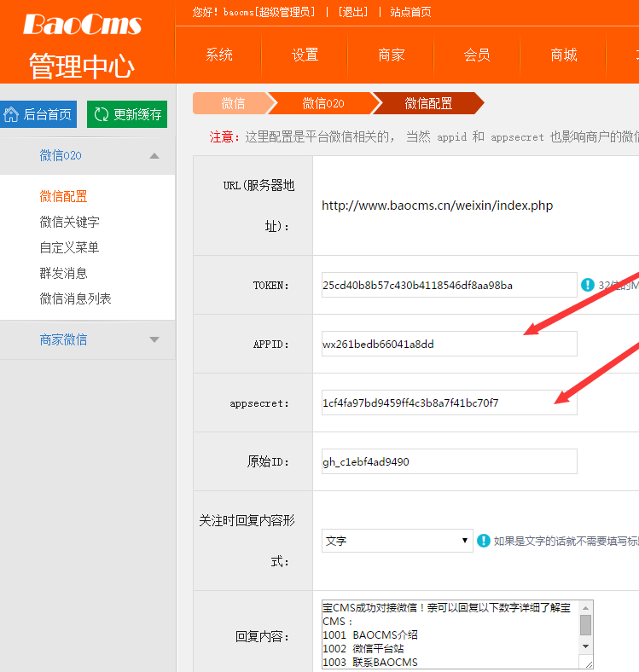Click the 微信O2O breadcrumb tab
Screen dimensions: 639x672
(323, 103)
